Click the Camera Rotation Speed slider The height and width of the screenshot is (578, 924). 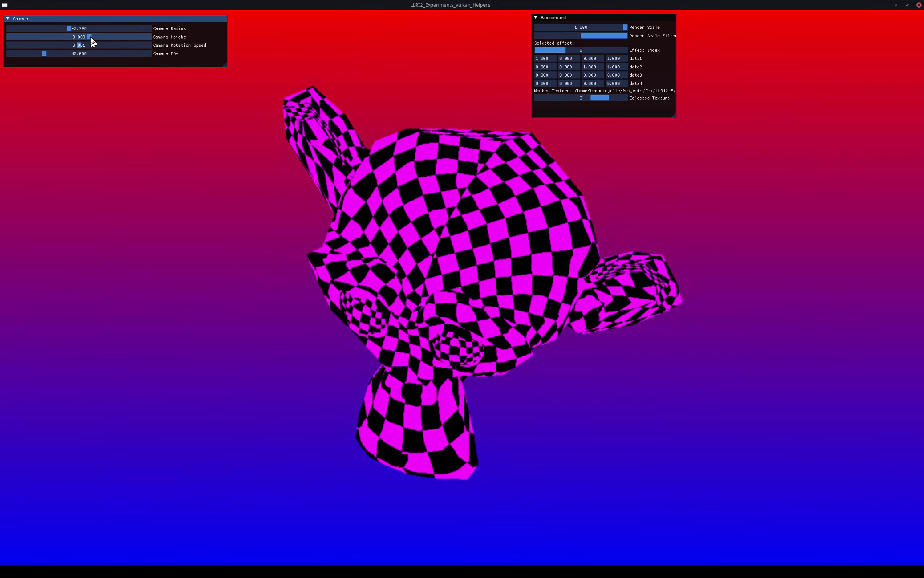79,45
